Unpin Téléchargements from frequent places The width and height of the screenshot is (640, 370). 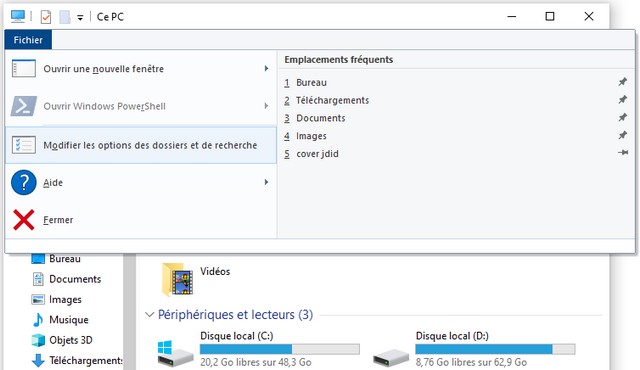tap(622, 100)
